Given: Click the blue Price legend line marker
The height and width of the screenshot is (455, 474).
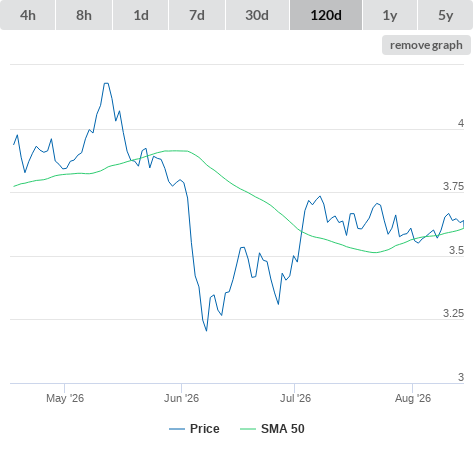Looking at the screenshot, I should click(x=177, y=429).
